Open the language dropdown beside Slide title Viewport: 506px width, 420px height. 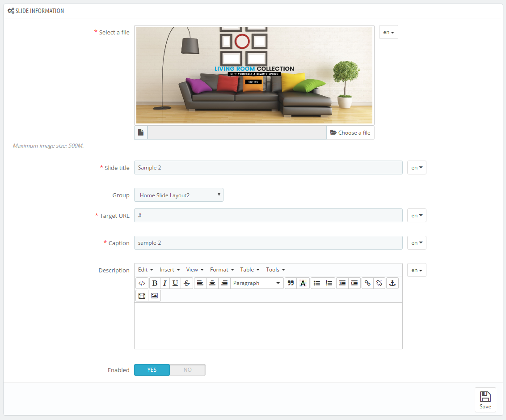point(417,168)
